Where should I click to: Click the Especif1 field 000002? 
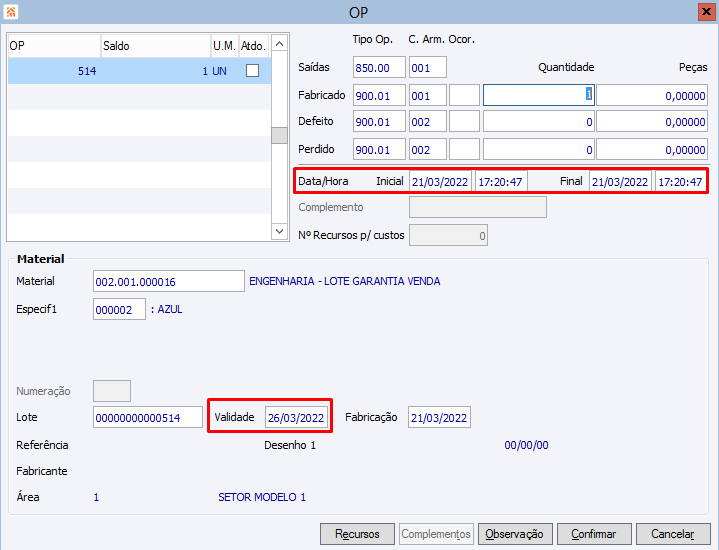point(119,309)
